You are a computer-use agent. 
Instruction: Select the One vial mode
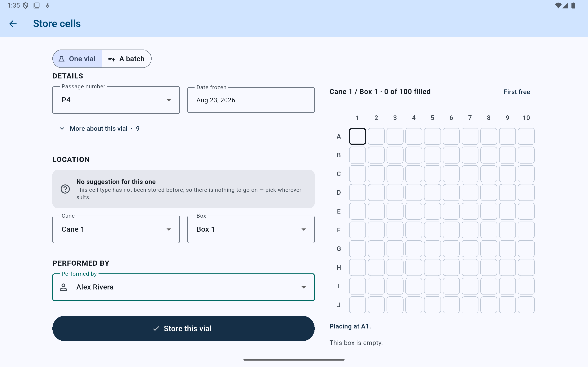point(77,59)
